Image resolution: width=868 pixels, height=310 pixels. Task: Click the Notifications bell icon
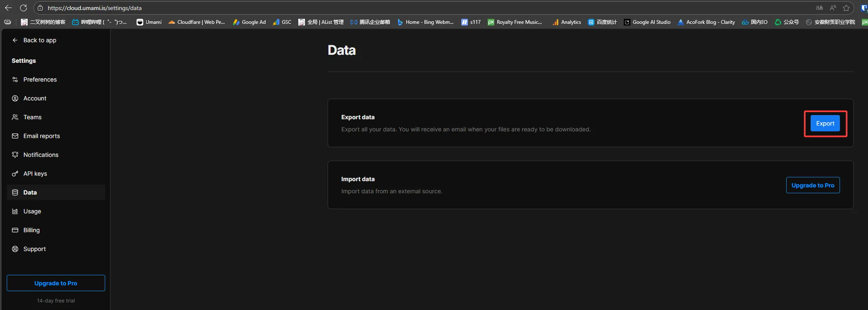coord(15,155)
